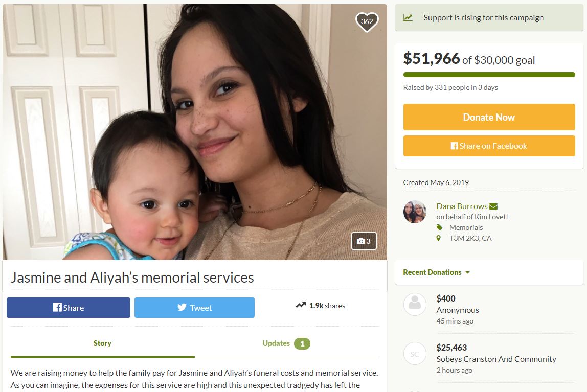Click the heart icon showing 362
Viewport: 587px width, 392px height.
(367, 21)
